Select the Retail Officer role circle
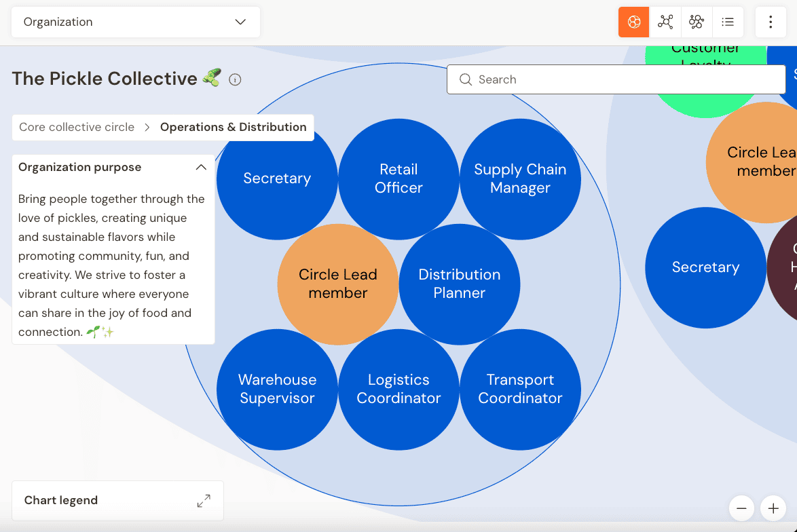The width and height of the screenshot is (797, 532). pyautogui.click(x=398, y=179)
